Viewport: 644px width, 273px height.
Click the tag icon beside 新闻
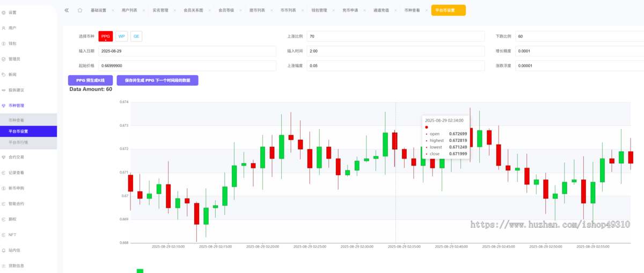pos(4,75)
